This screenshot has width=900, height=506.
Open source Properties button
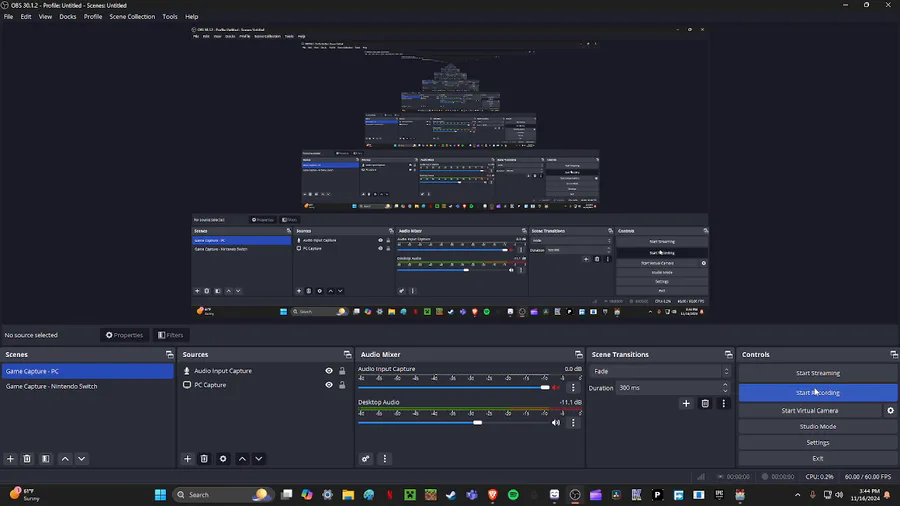(125, 335)
